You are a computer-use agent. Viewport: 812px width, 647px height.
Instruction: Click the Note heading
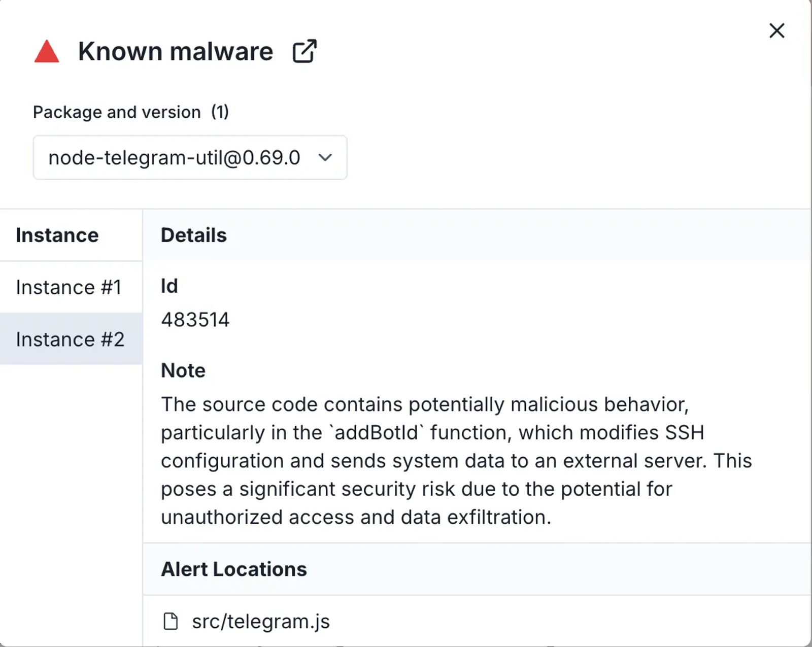pyautogui.click(x=183, y=370)
